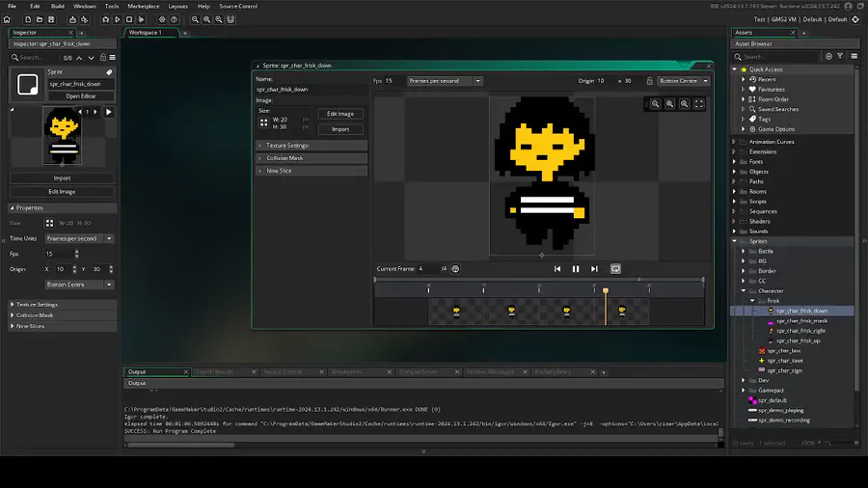This screenshot has width=868, height=488.
Task: Zoom out workspace toolbar magnifier
Action: point(195,19)
